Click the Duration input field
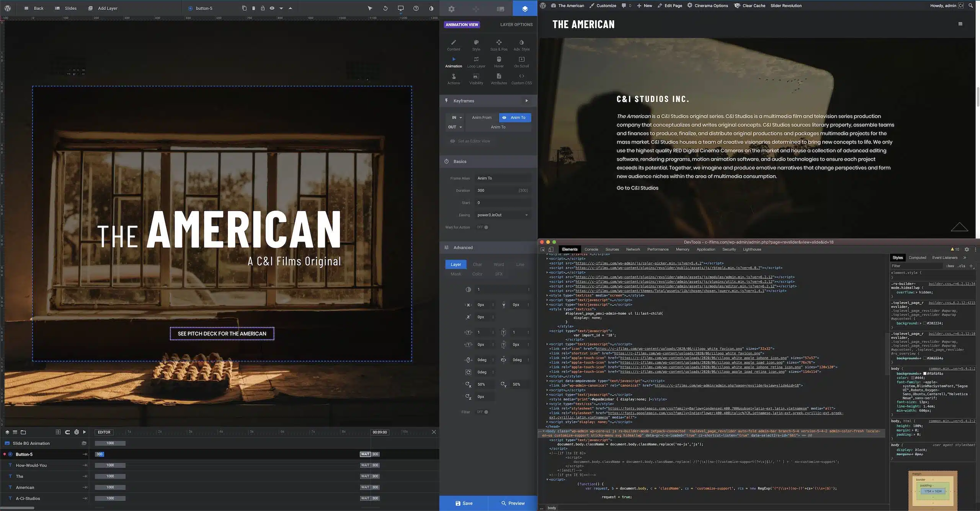Image resolution: width=980 pixels, height=511 pixels. (x=503, y=191)
